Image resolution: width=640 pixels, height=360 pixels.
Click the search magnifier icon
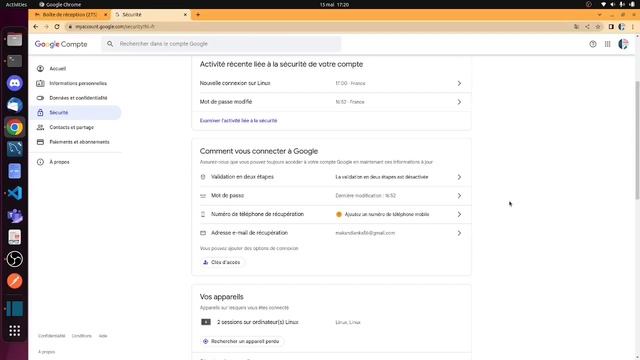110,44
